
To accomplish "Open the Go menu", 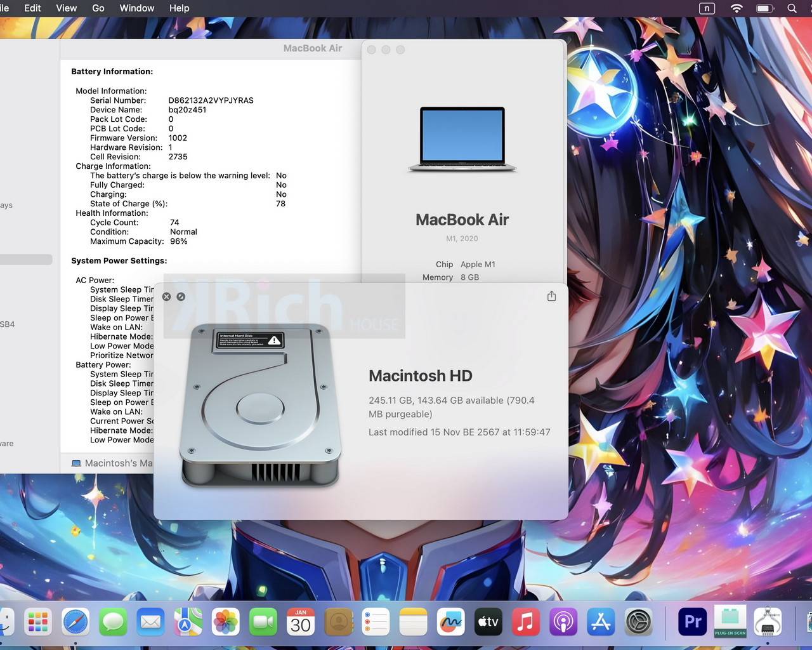I will coord(98,8).
